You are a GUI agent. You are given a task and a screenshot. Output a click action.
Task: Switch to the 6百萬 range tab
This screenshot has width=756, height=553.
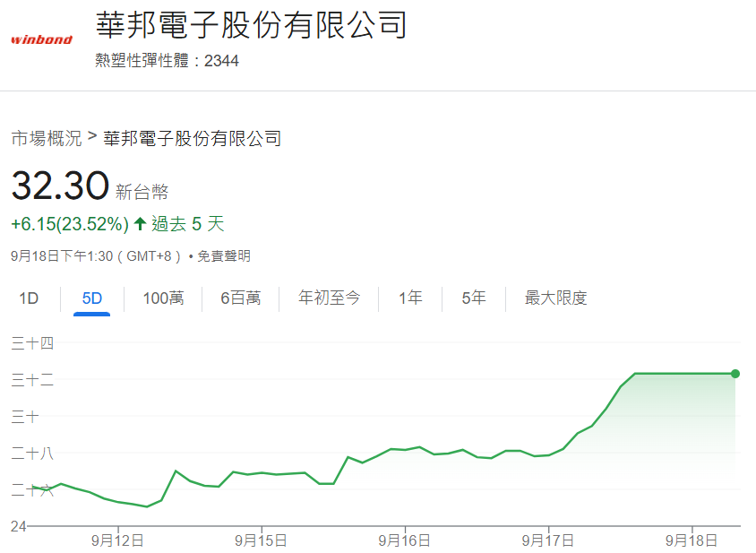click(241, 298)
